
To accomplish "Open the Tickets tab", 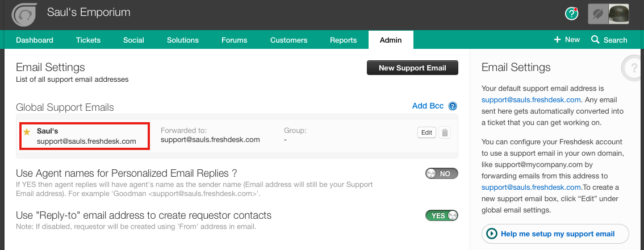I will pos(88,40).
